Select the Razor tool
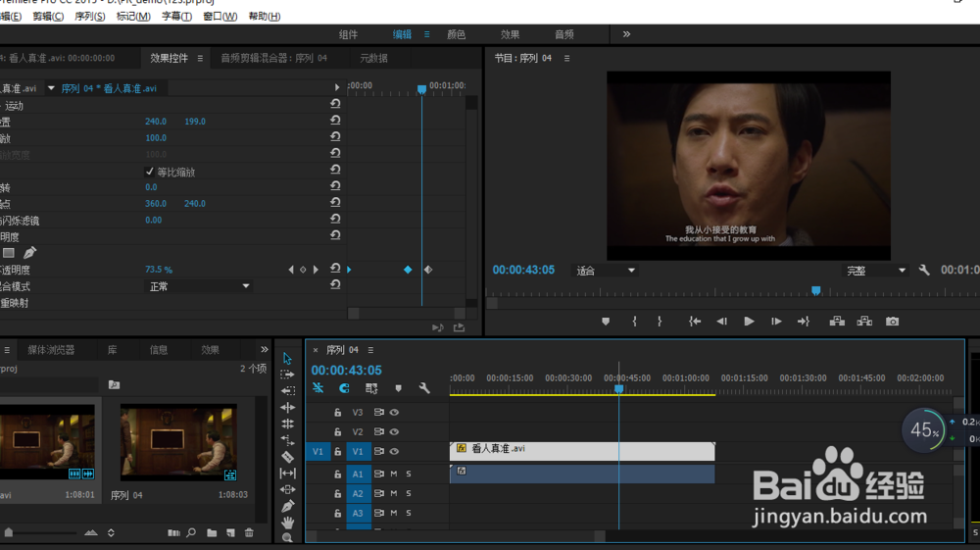This screenshot has height=550, width=980. [x=287, y=457]
